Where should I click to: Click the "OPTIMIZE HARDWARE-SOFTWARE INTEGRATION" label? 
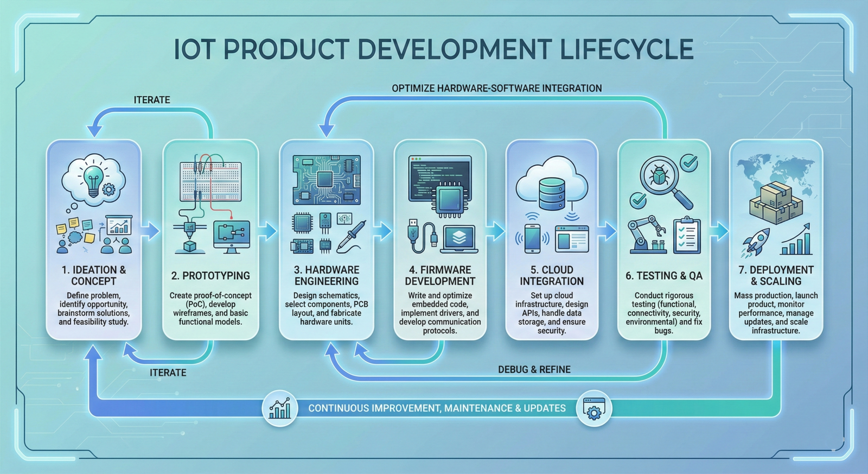tap(497, 89)
